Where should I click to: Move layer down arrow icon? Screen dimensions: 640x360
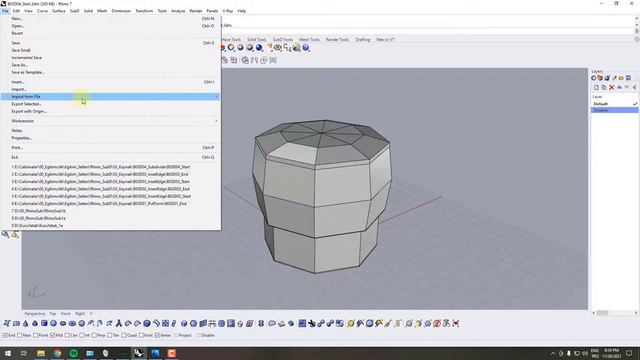pos(627,87)
